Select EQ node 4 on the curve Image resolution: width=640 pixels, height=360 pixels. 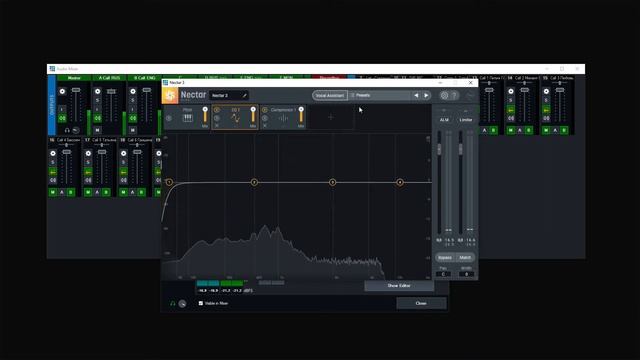click(x=400, y=182)
